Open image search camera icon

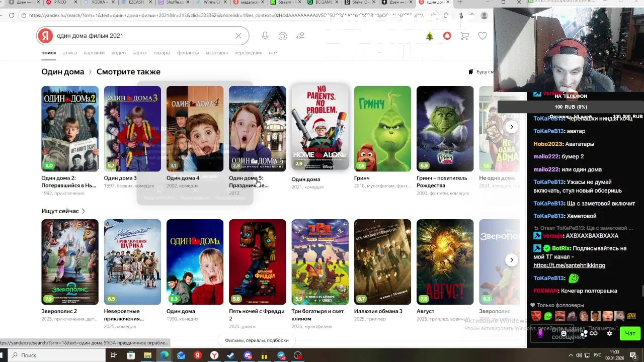283,36
